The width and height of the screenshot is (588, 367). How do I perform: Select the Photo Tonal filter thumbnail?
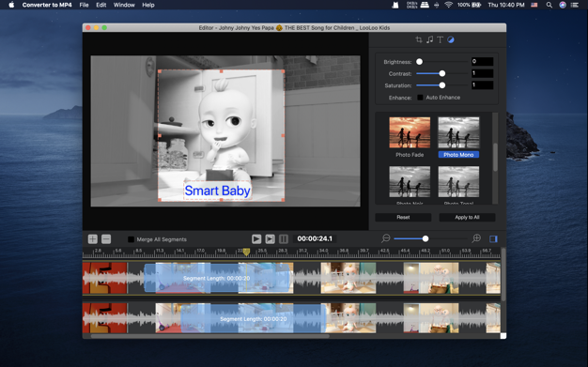(458, 182)
